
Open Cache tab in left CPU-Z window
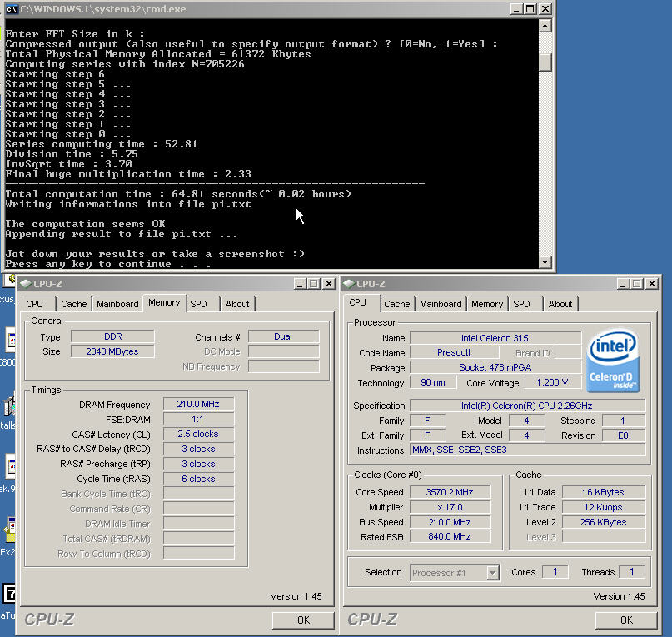tap(74, 304)
